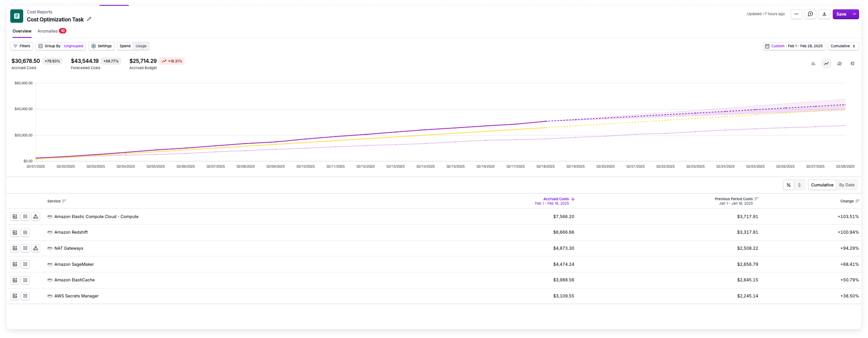Switch to area chart view

click(x=839, y=63)
